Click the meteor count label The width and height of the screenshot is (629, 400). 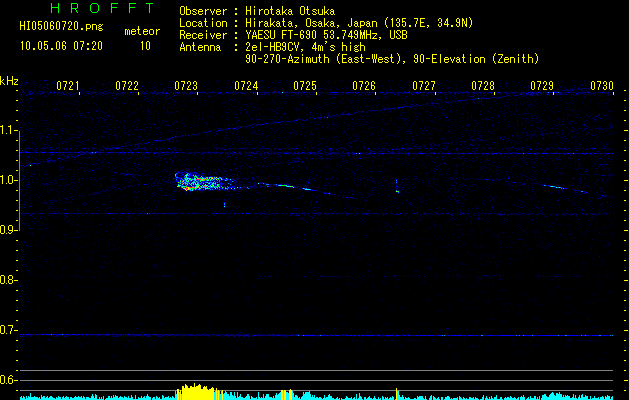[142, 32]
